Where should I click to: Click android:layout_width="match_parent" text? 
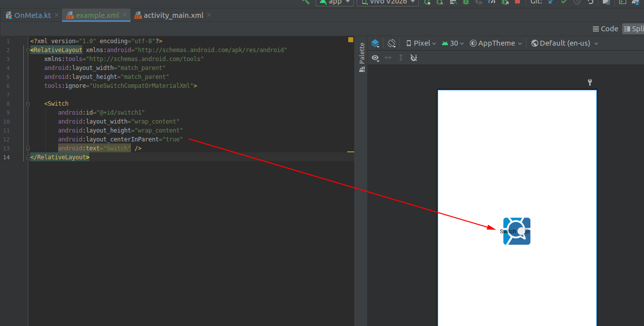coord(105,68)
